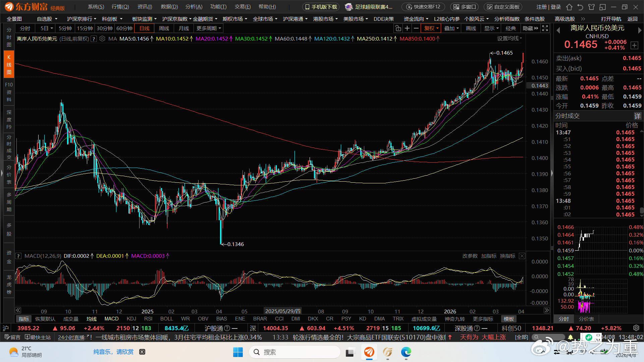Click the home arrow icon in title bar

tap(569, 7)
